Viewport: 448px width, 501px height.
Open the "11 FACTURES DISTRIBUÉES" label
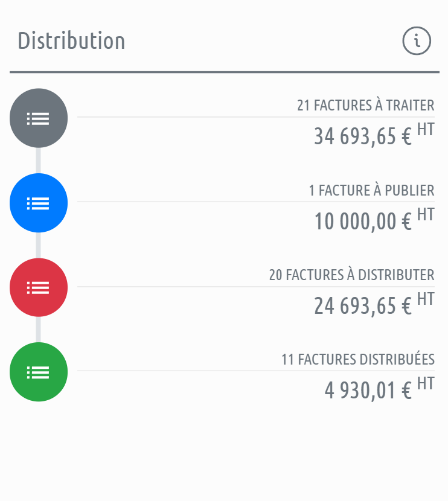pyautogui.click(x=357, y=359)
